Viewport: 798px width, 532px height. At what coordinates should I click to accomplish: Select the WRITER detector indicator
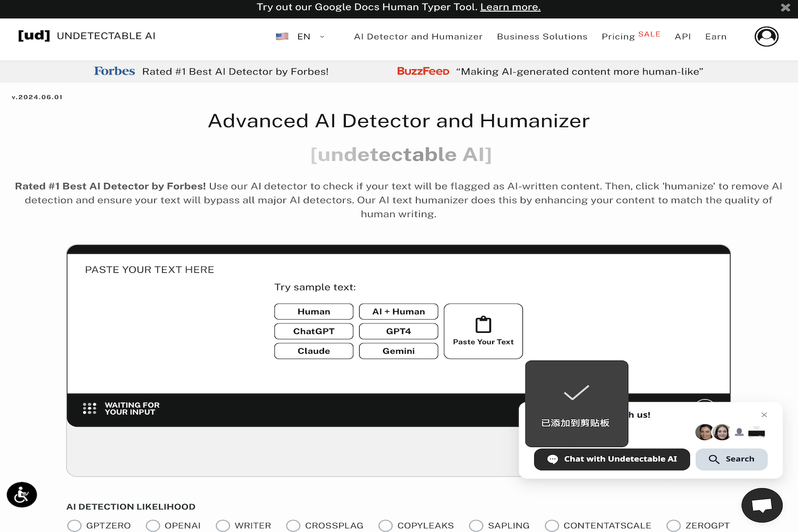coord(223,526)
